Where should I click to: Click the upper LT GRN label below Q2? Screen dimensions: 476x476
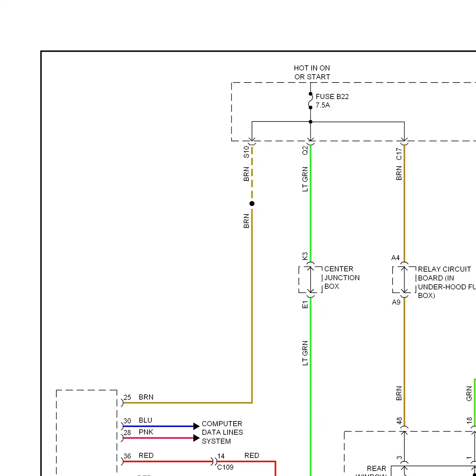pyautogui.click(x=305, y=179)
